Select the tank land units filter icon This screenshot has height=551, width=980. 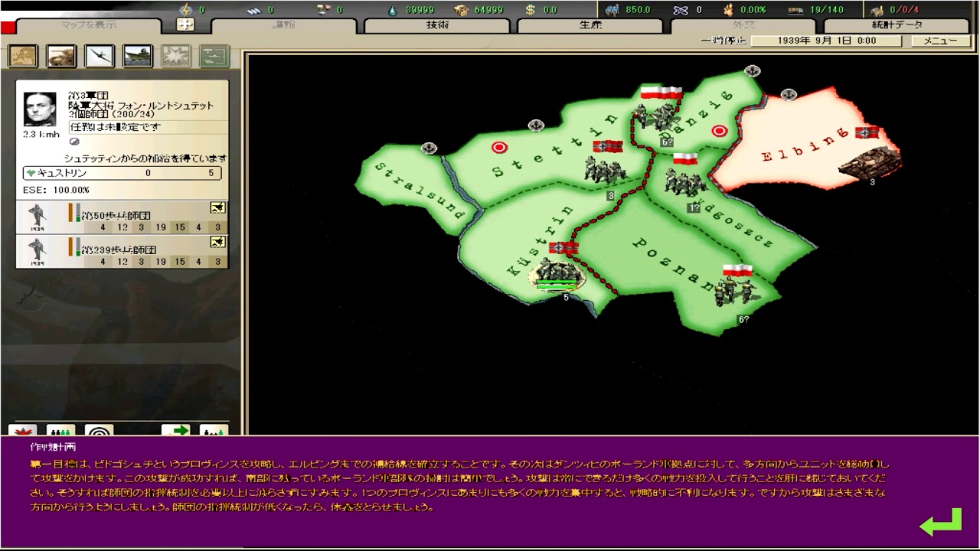[x=61, y=56]
